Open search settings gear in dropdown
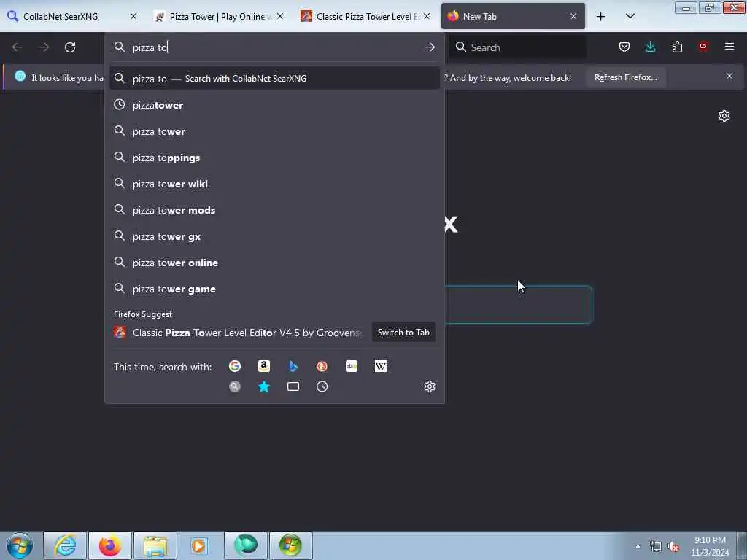747x560 pixels. pos(429,386)
